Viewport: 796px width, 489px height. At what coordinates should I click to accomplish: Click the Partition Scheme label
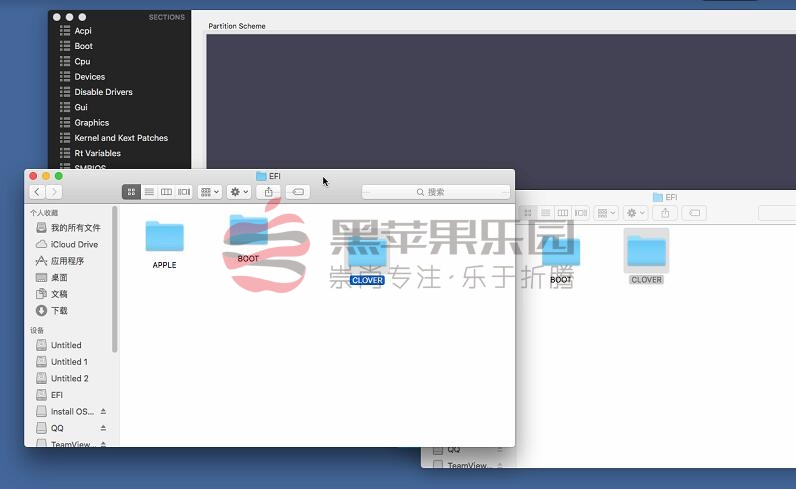click(237, 26)
